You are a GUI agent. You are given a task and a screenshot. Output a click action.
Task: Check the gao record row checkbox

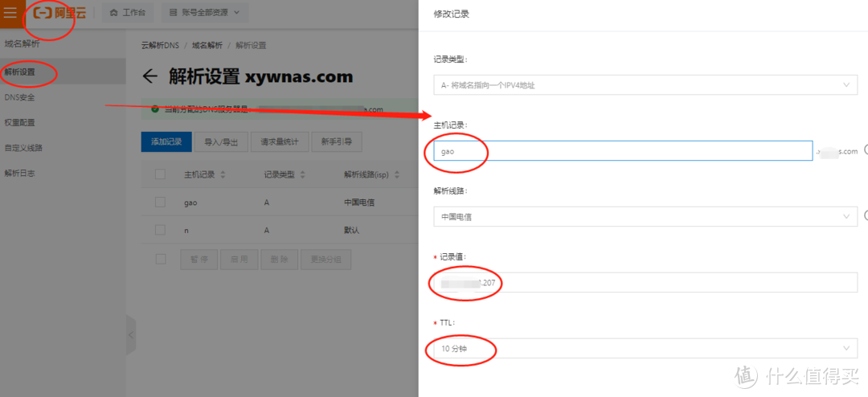coord(161,202)
